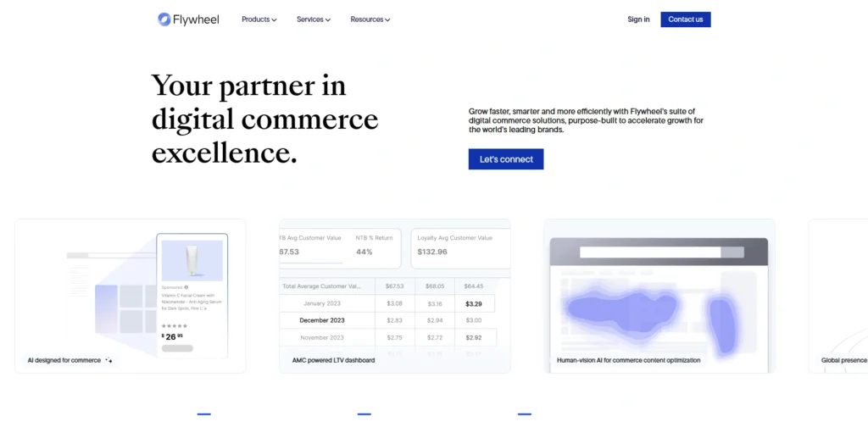This screenshot has height=427, width=868.
Task: Click the $3.00 table cell
Action: point(474,320)
